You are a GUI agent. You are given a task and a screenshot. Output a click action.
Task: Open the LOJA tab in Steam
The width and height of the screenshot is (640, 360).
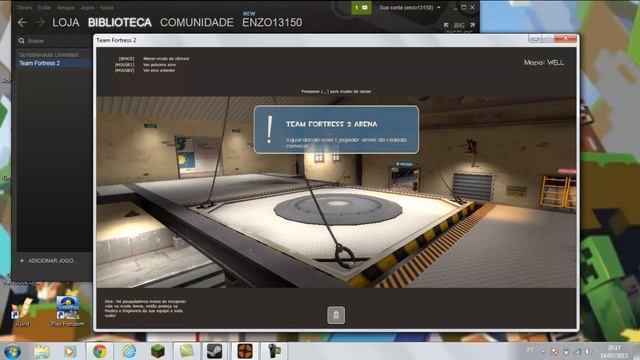click(66, 23)
